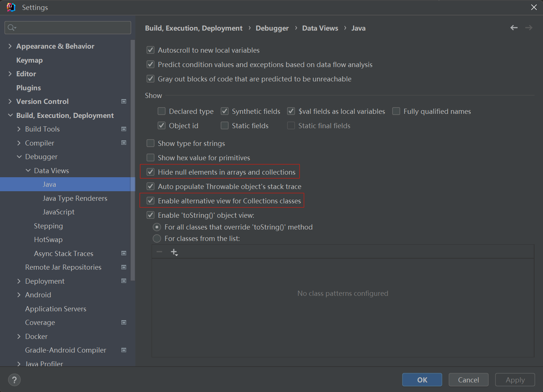Collapse the Debugger node
The height and width of the screenshot is (392, 543).
19,157
